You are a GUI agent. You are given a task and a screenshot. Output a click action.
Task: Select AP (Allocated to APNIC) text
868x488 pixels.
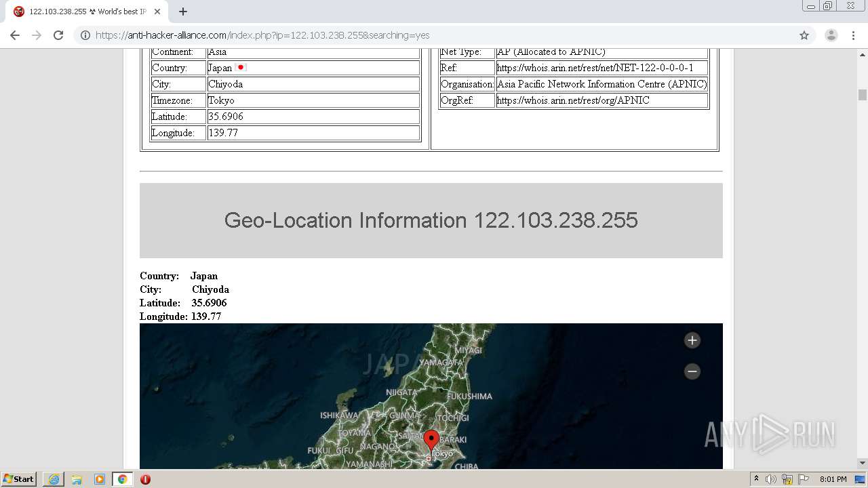(x=551, y=52)
